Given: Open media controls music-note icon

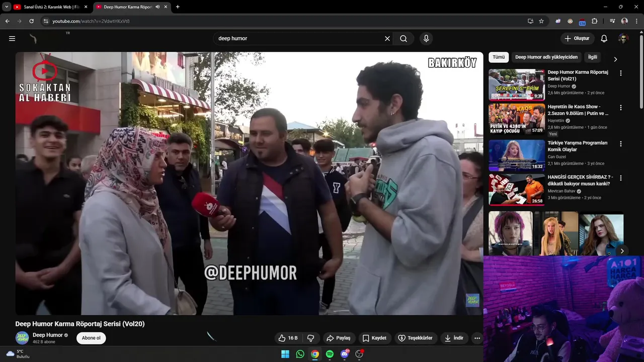Looking at the screenshot, I should point(612,21).
